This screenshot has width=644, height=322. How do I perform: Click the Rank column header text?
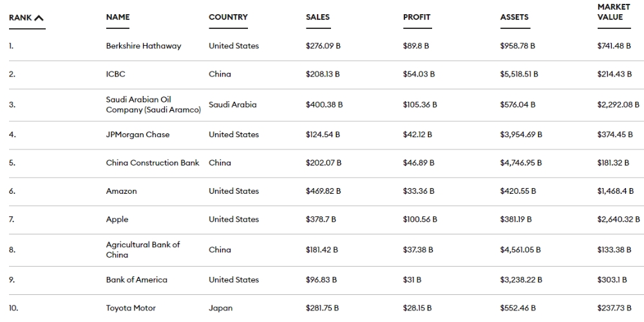coord(20,17)
